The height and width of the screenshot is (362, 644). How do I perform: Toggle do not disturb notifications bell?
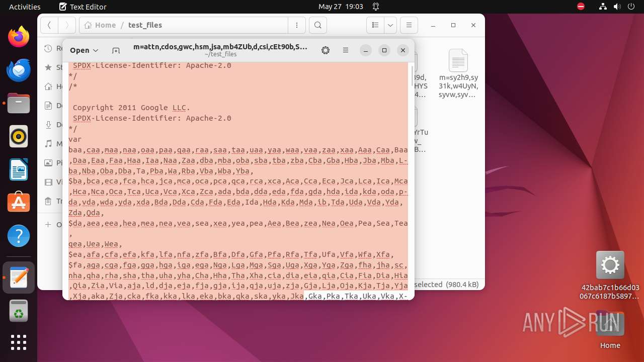(x=376, y=7)
